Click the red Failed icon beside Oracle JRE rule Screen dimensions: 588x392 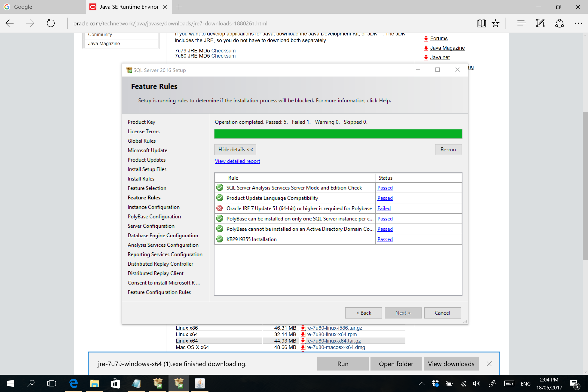click(219, 208)
